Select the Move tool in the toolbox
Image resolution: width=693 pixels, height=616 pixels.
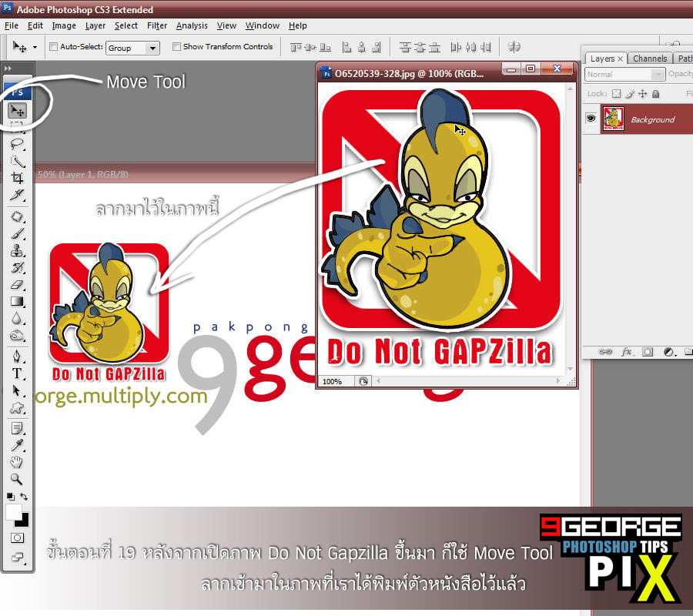[18, 110]
